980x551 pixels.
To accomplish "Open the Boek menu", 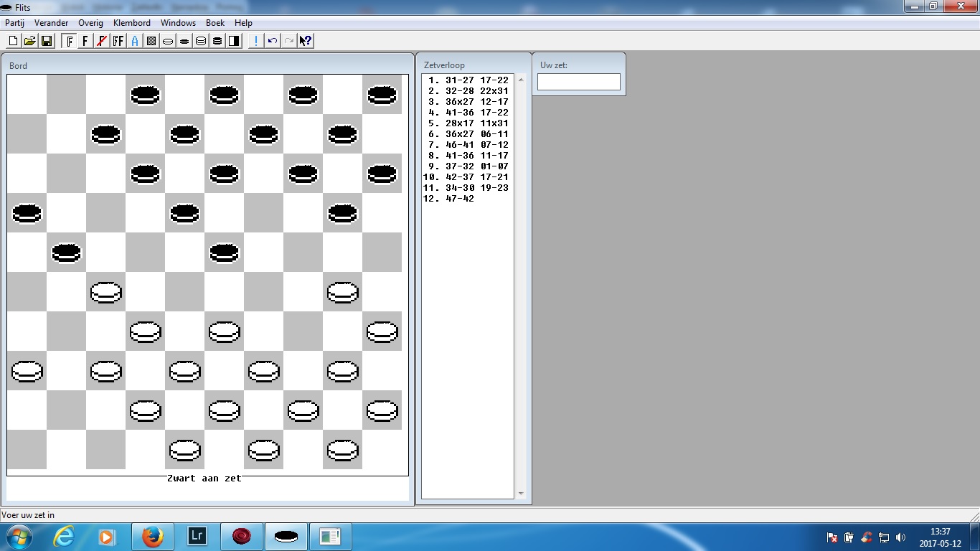I will 215,23.
